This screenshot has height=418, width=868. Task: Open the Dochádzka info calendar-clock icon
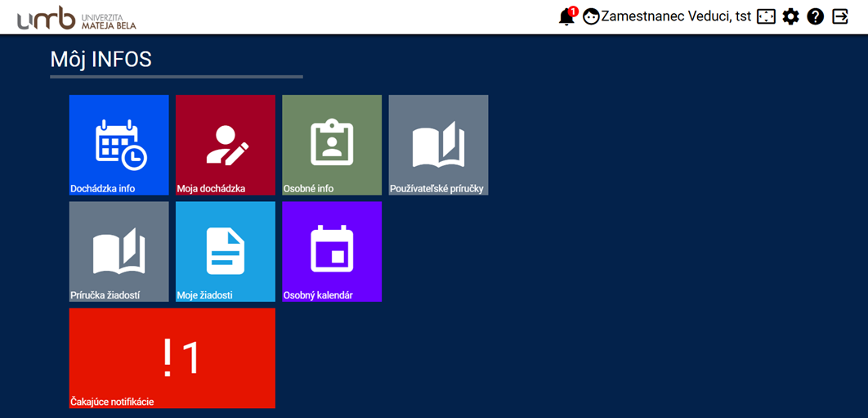coord(120,143)
